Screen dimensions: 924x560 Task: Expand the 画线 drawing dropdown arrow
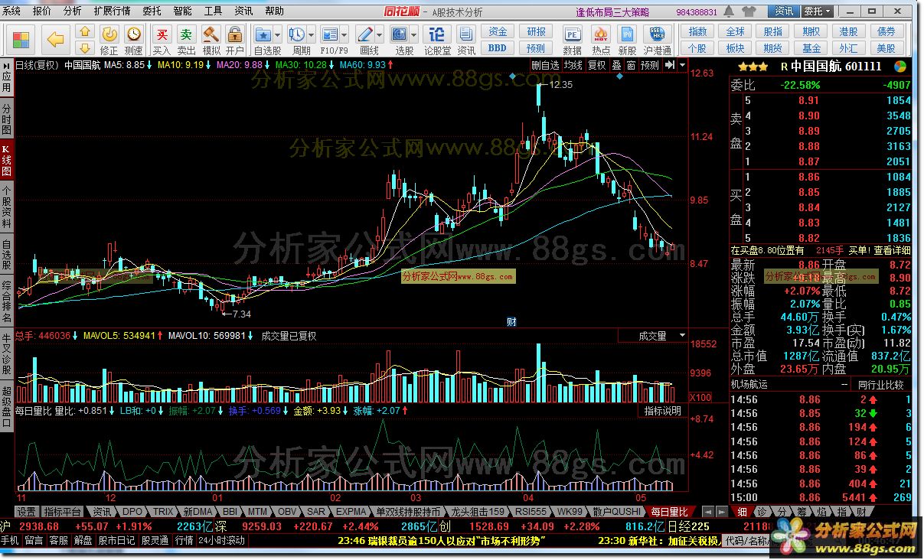tap(380, 34)
